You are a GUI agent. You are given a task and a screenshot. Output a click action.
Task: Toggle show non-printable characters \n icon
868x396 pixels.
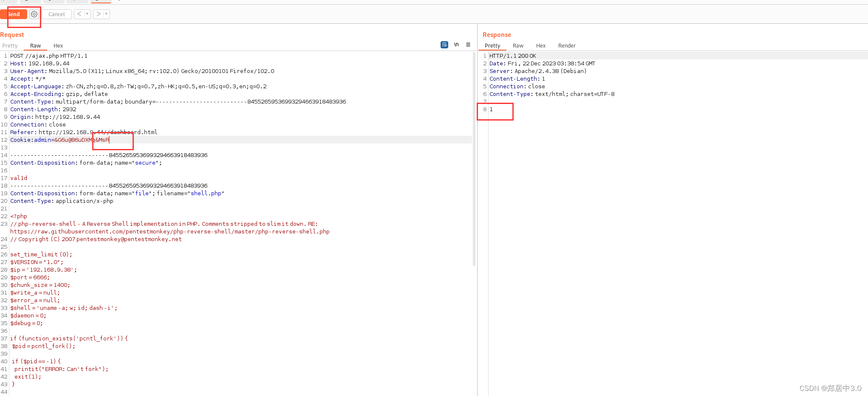[456, 45]
